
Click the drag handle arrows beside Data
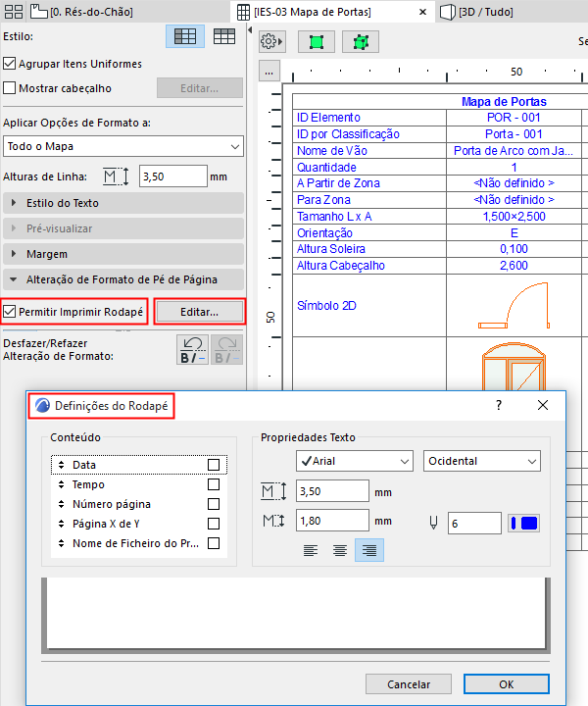[62, 465]
